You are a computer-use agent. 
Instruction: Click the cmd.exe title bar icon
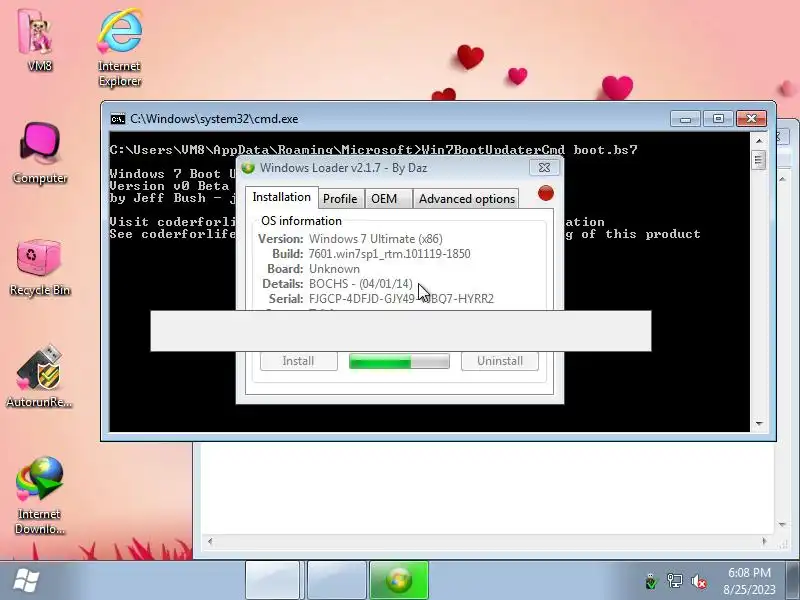click(118, 119)
